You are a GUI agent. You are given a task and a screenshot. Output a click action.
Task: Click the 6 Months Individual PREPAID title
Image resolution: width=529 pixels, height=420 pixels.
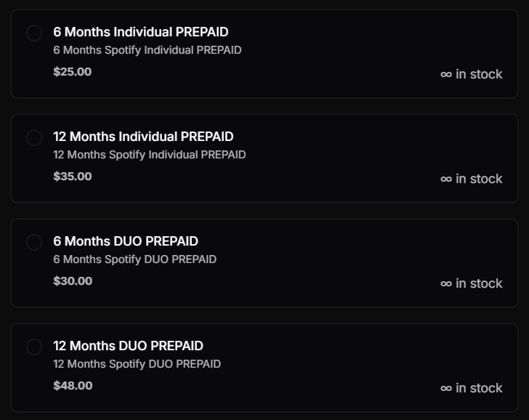coord(140,32)
